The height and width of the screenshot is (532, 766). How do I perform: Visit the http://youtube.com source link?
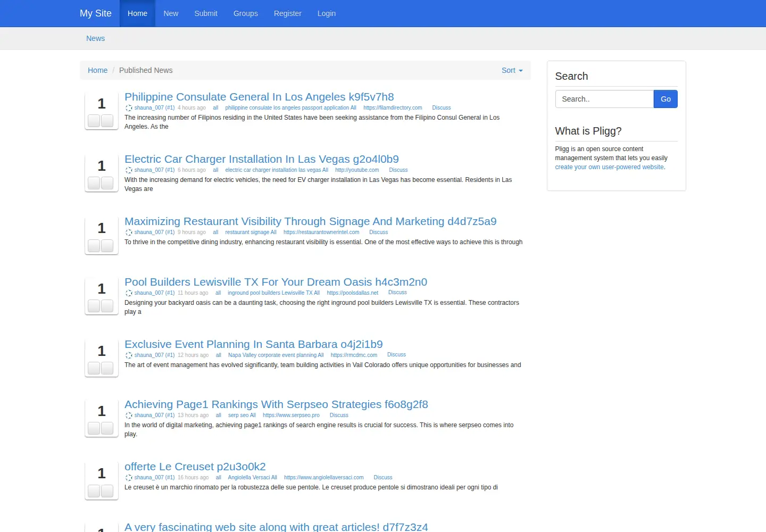click(357, 170)
